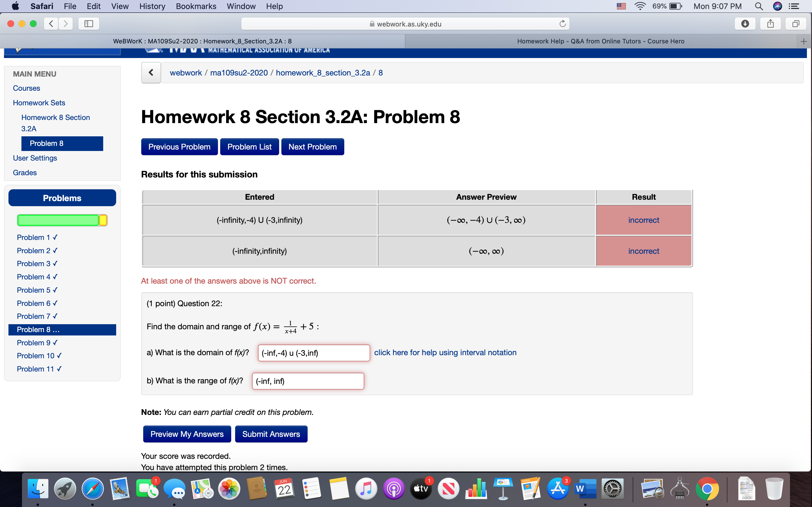Select Problem 9 in problems list

(x=37, y=343)
